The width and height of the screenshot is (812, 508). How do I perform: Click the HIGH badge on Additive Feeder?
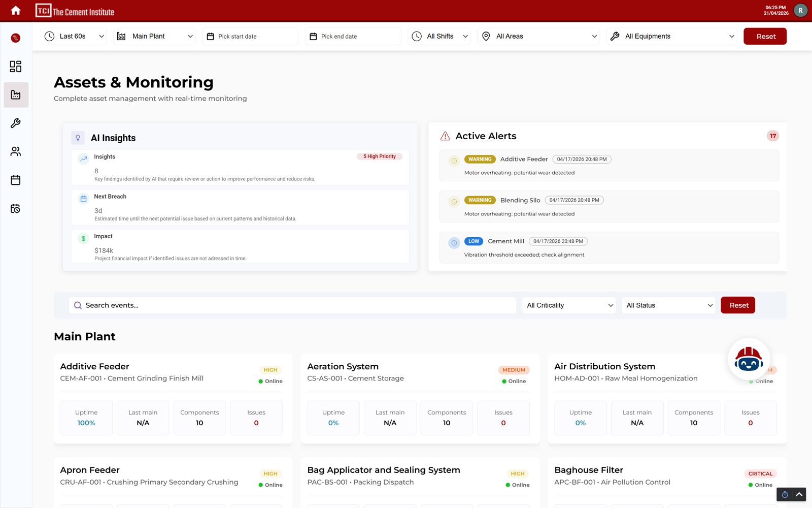click(x=270, y=370)
